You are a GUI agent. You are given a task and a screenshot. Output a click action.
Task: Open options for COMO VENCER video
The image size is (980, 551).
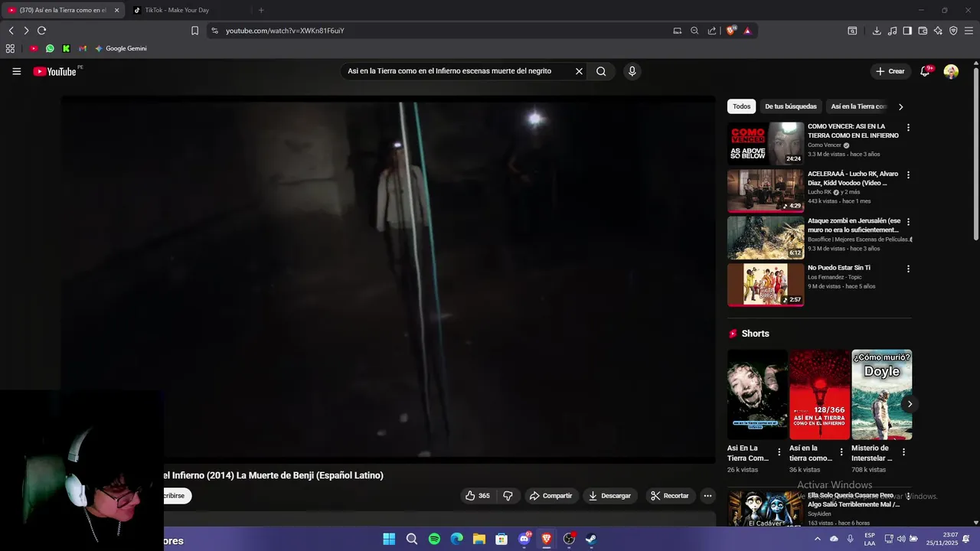[x=908, y=128]
